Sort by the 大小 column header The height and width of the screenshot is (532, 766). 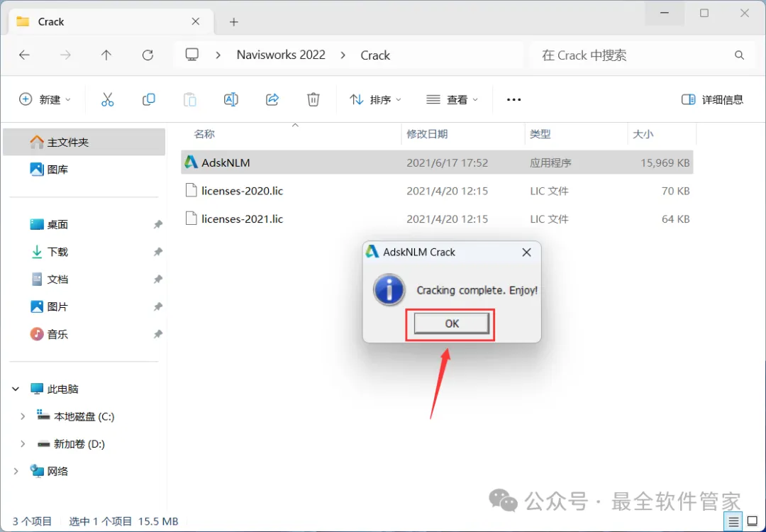(643, 134)
